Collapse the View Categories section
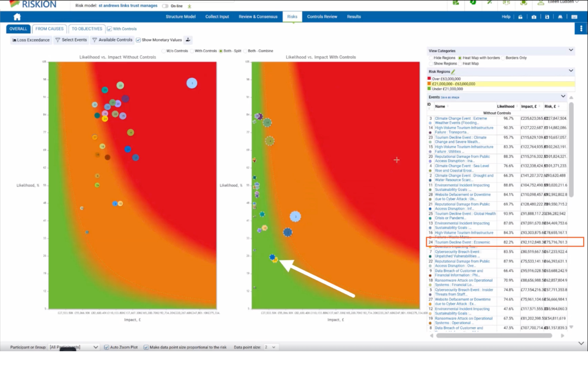 click(571, 50)
